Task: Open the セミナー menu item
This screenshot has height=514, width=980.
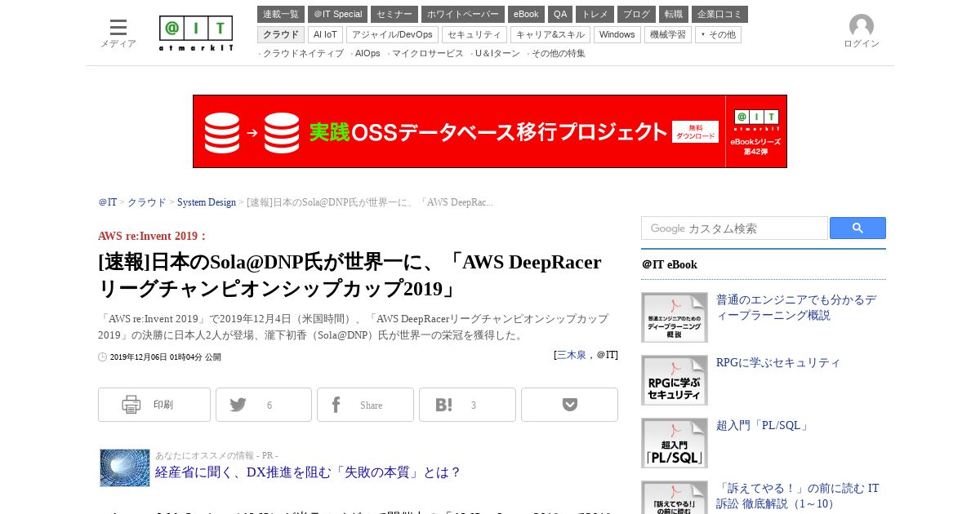Action: click(x=394, y=14)
